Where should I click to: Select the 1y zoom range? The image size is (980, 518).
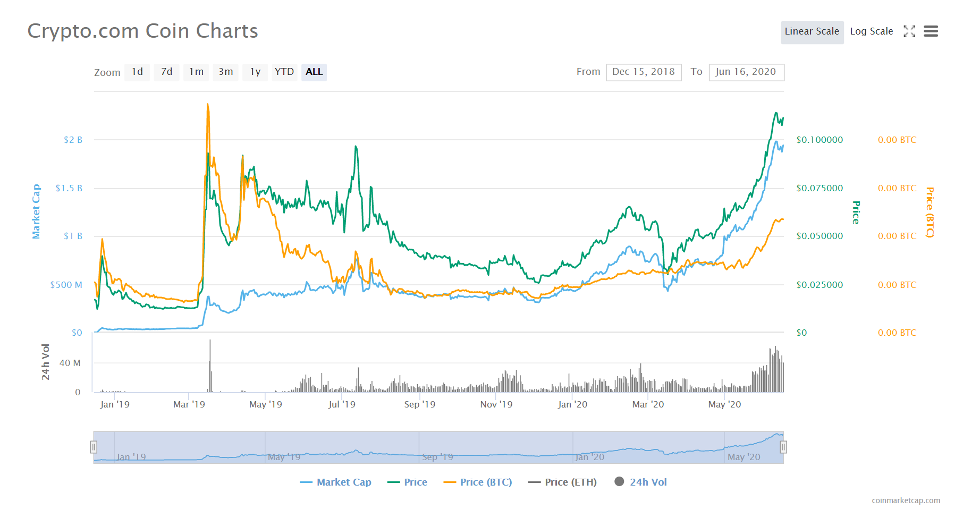pyautogui.click(x=255, y=72)
